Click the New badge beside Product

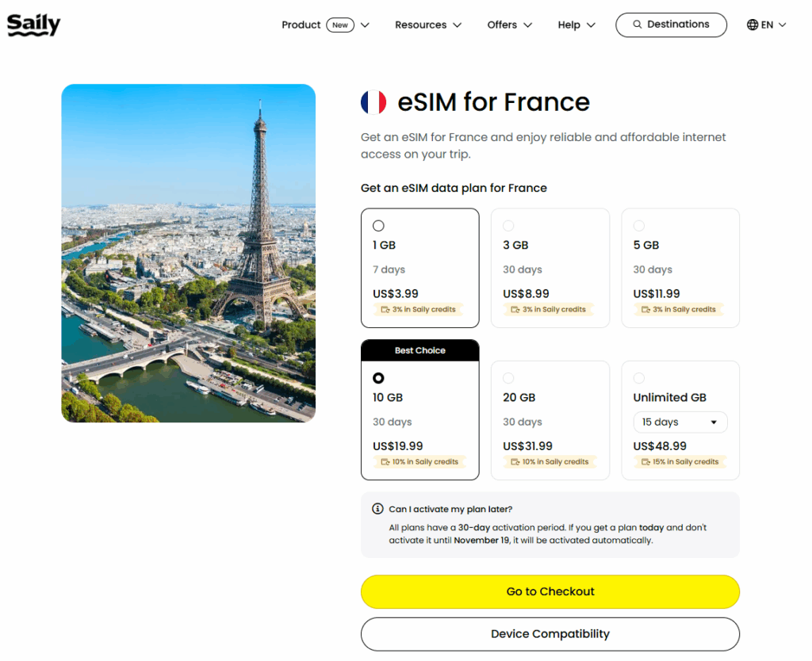click(340, 25)
